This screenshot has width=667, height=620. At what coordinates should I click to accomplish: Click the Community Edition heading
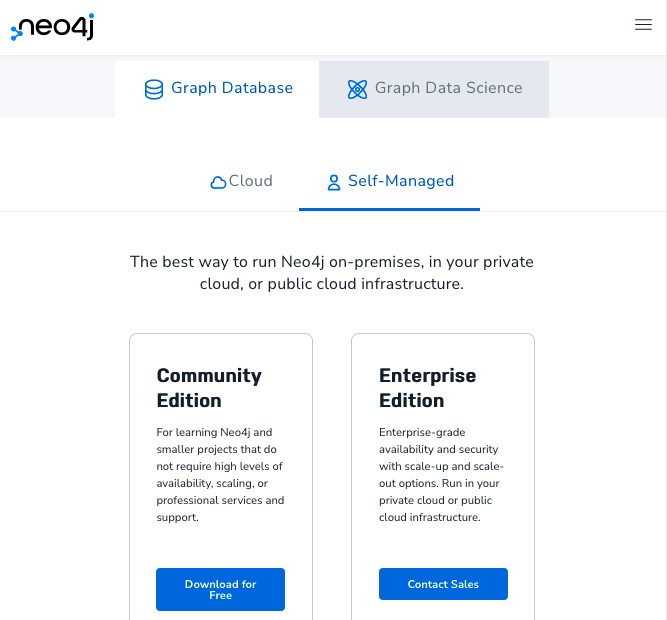(x=209, y=388)
